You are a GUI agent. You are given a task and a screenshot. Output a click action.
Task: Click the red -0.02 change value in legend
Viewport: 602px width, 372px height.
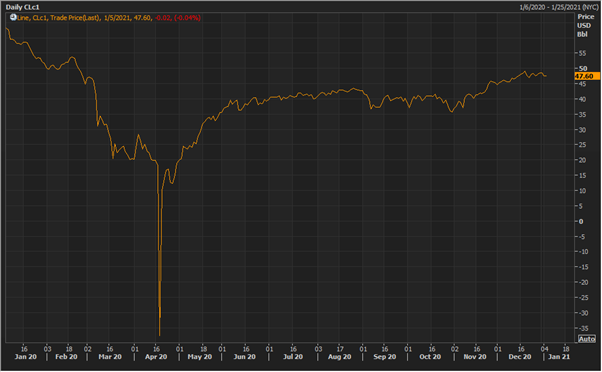pyautogui.click(x=163, y=18)
